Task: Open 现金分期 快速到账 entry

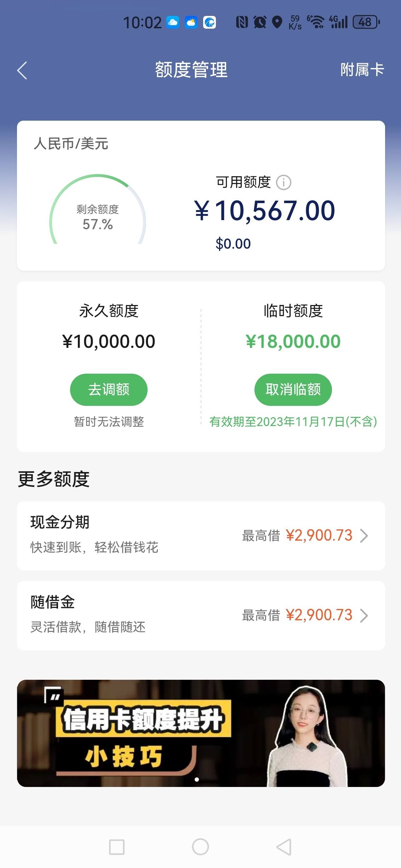Action: [x=201, y=536]
